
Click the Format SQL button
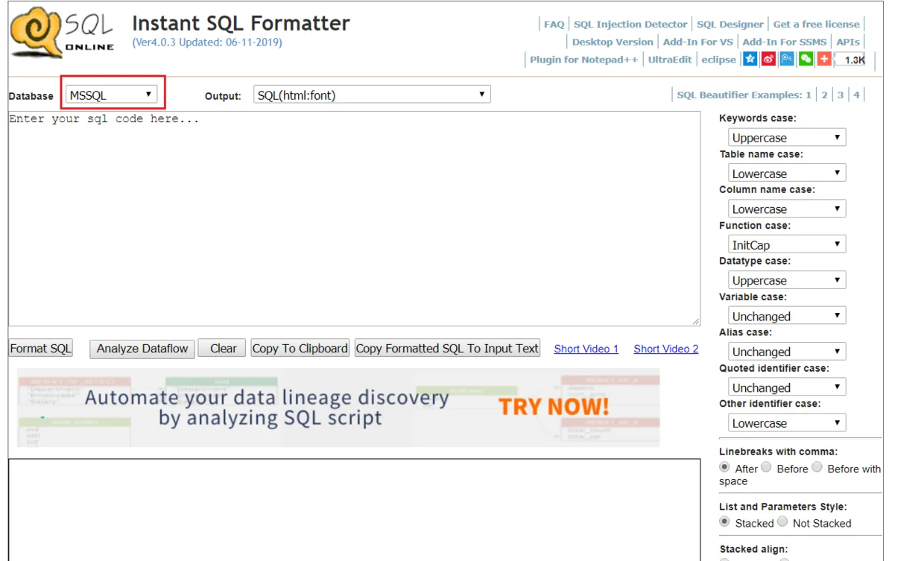(41, 348)
